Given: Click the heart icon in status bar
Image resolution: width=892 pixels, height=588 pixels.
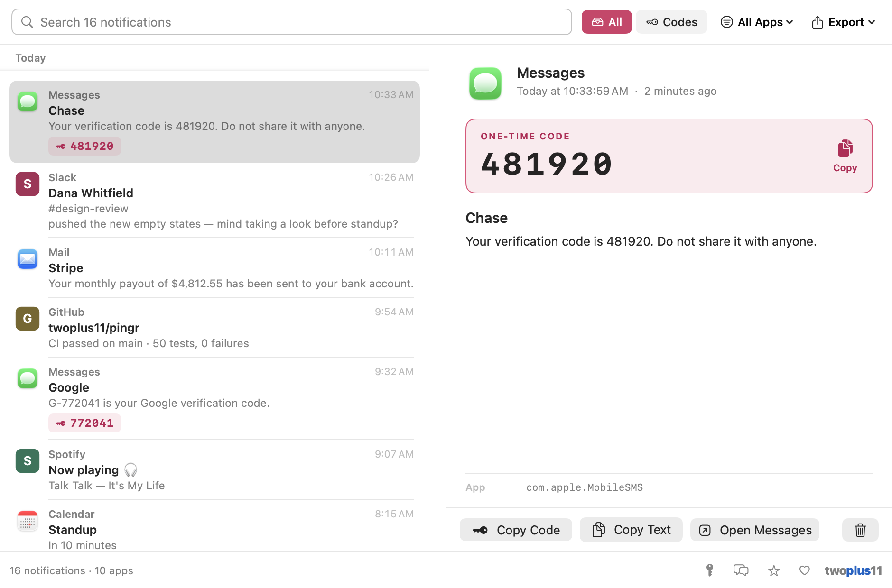Looking at the screenshot, I should pyautogui.click(x=805, y=570).
